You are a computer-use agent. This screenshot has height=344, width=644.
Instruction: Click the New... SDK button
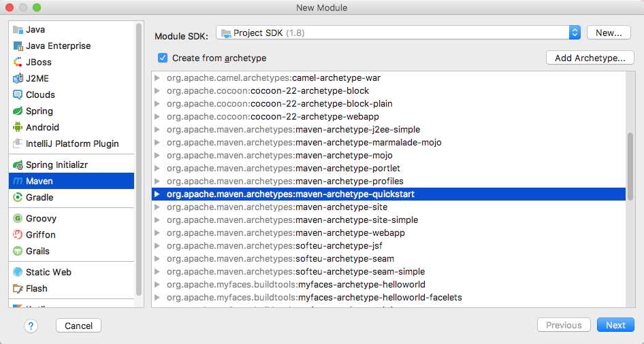tap(609, 33)
